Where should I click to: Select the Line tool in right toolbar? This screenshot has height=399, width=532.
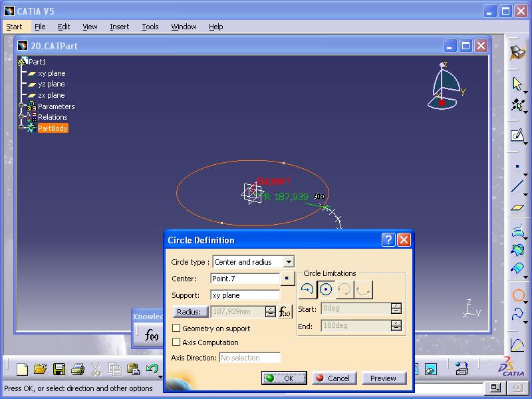pos(517,187)
